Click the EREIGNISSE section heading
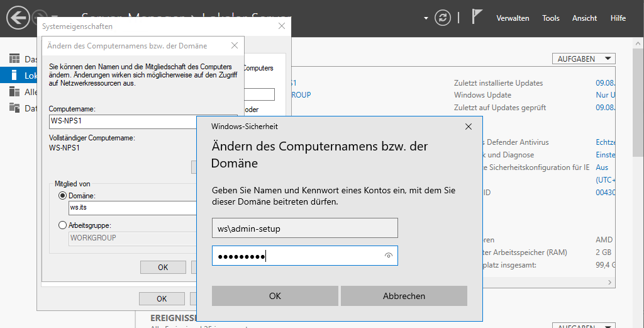Screen dimensions: 644x328 (174, 318)
